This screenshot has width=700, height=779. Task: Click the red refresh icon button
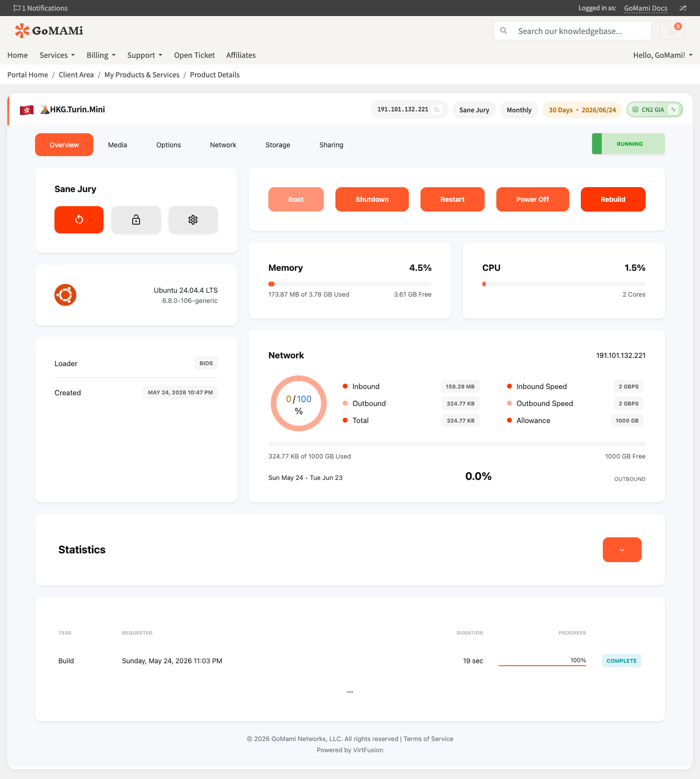[x=79, y=220]
